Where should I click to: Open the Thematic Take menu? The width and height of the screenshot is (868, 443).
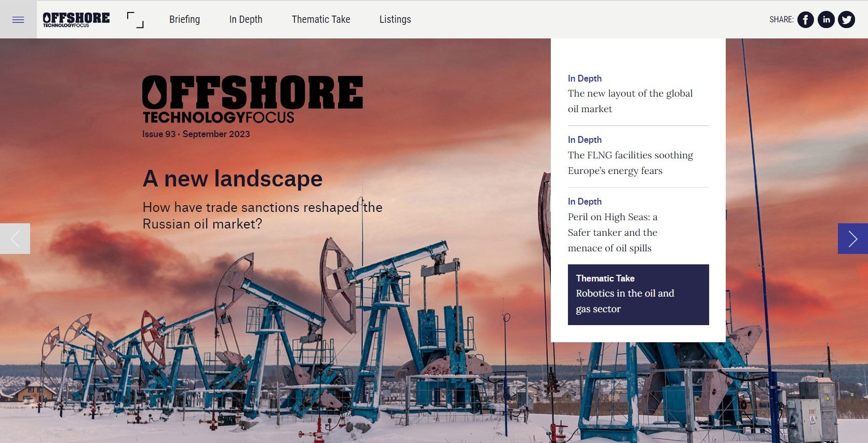(x=321, y=20)
